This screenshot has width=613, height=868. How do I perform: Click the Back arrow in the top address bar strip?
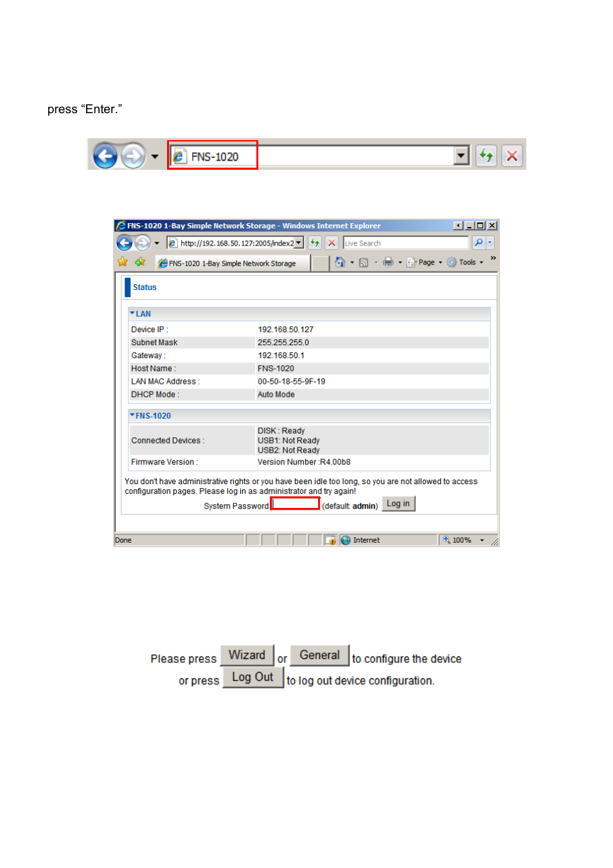pyautogui.click(x=105, y=156)
